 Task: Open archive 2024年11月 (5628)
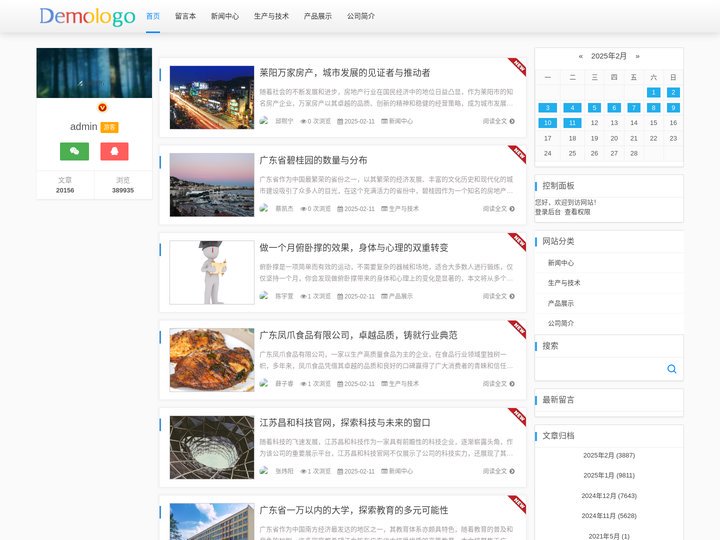click(609, 516)
